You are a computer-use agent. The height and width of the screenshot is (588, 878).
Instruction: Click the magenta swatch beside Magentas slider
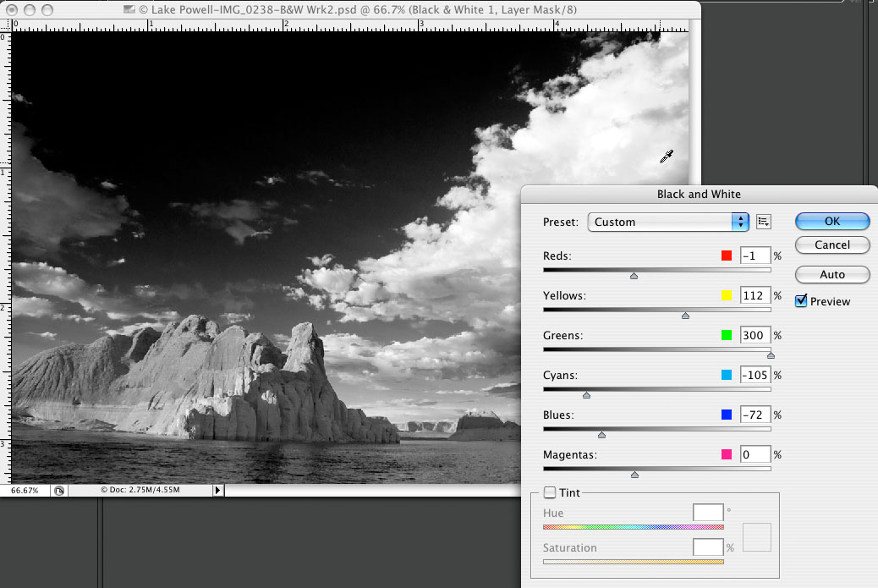[726, 453]
